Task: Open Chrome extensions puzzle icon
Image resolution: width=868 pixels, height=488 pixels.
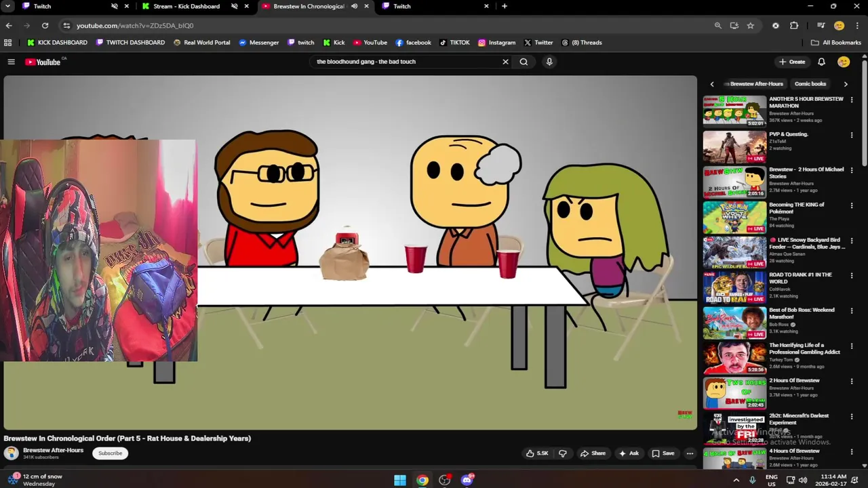Action: click(x=794, y=26)
